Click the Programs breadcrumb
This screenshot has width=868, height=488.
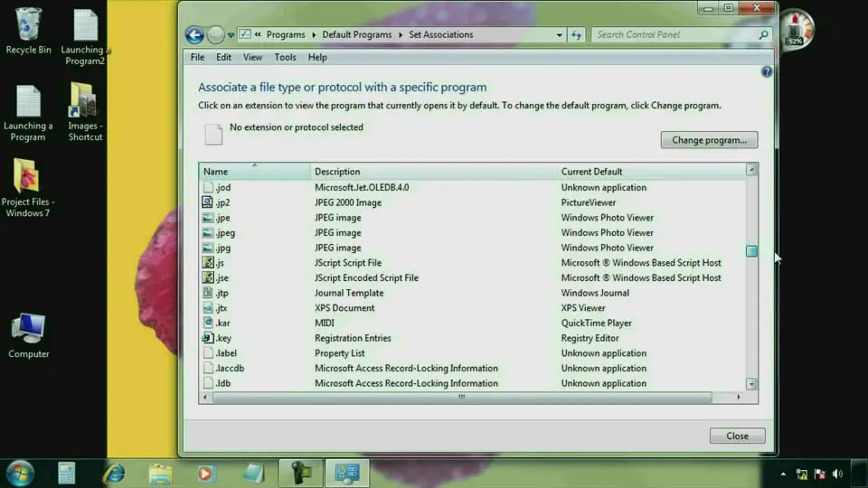286,34
